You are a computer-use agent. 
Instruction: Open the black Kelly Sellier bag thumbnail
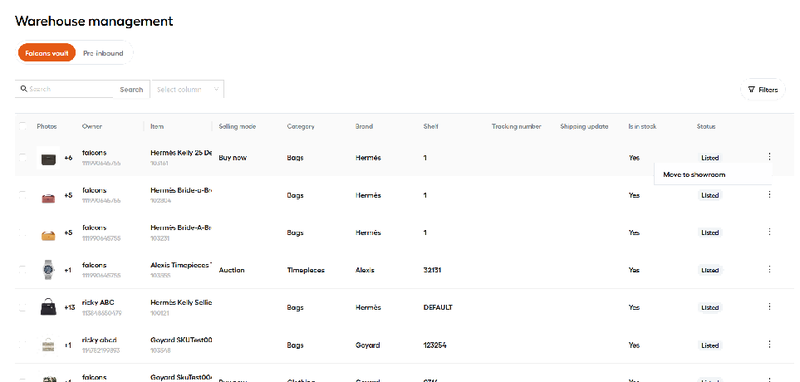(48, 308)
